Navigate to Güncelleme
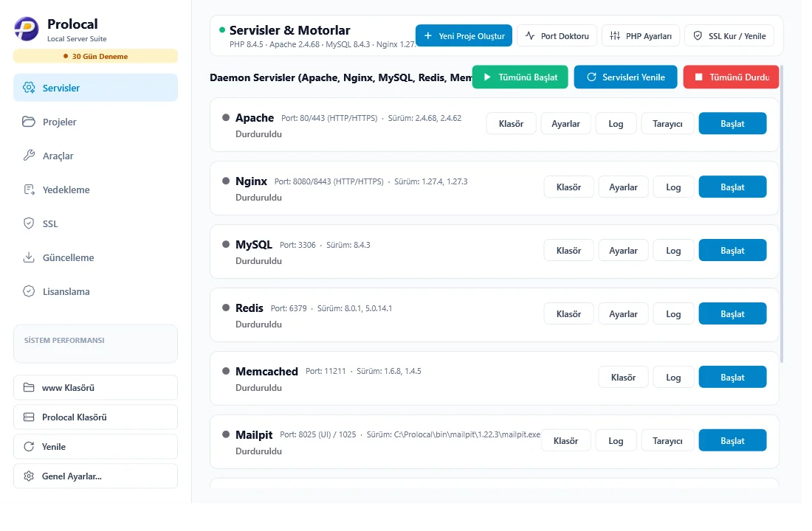Viewport: 812px width, 531px height. 96,257
